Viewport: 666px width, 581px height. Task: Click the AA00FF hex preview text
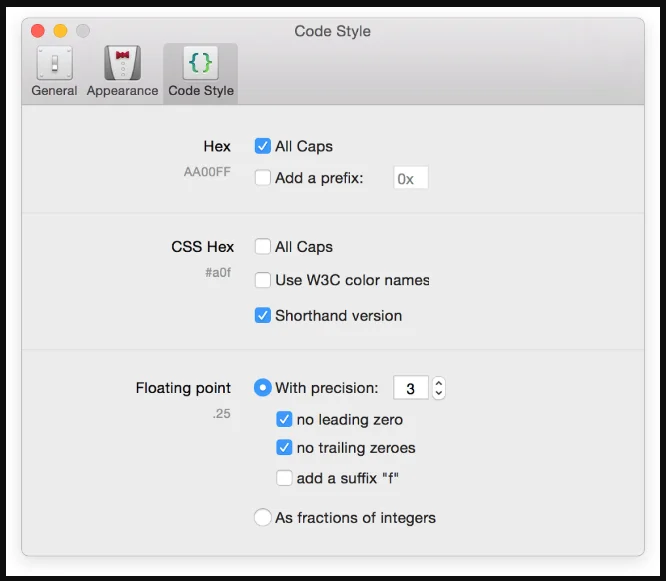click(x=207, y=172)
